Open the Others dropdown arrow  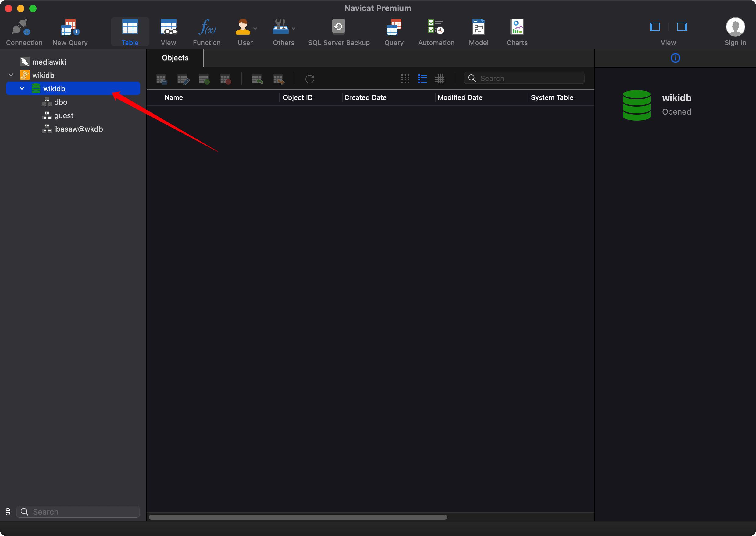pyautogui.click(x=294, y=29)
